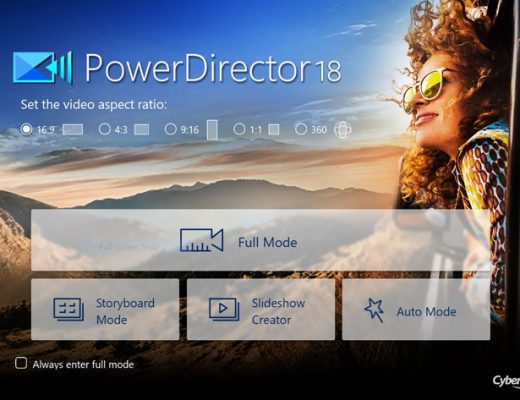Click the 16:9 widescreen rectangle icon
Screen dimensions: 520x400
73,129
